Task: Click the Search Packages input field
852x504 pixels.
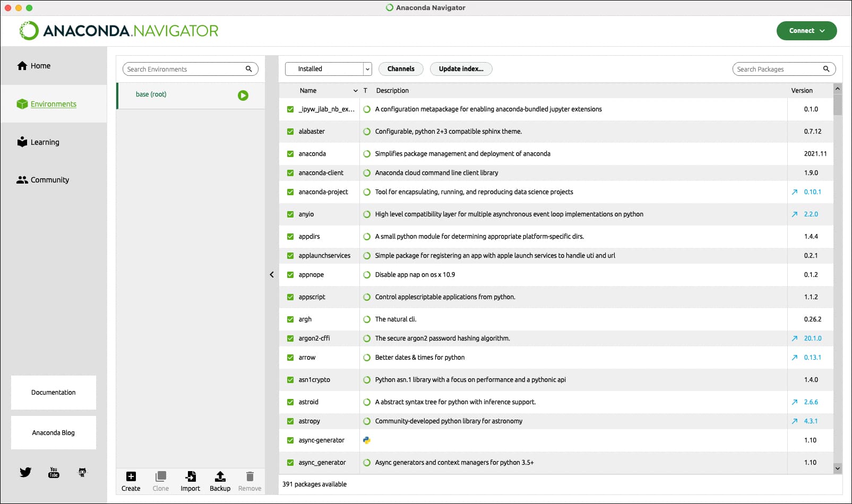Action: (x=778, y=69)
